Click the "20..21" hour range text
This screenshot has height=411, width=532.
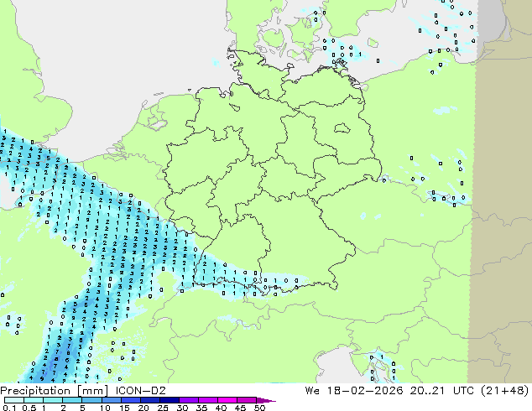click(427, 391)
